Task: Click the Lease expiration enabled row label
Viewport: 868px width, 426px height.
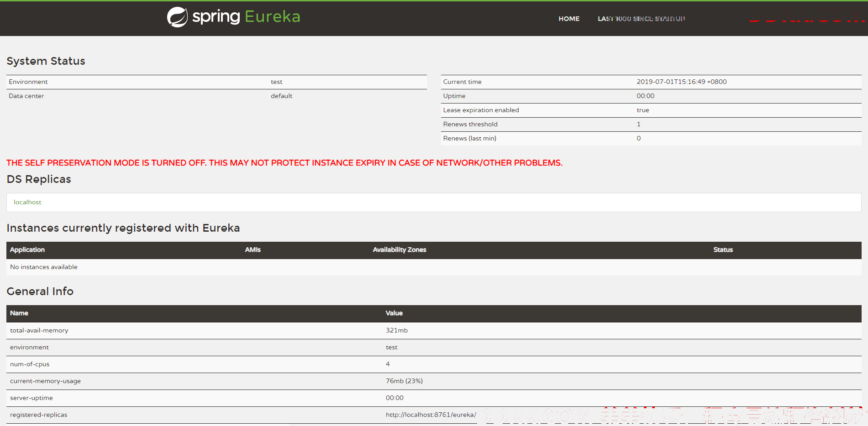Action: point(481,110)
